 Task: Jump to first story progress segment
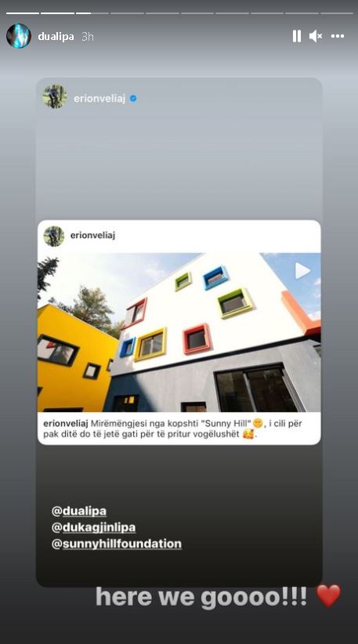(x=23, y=13)
